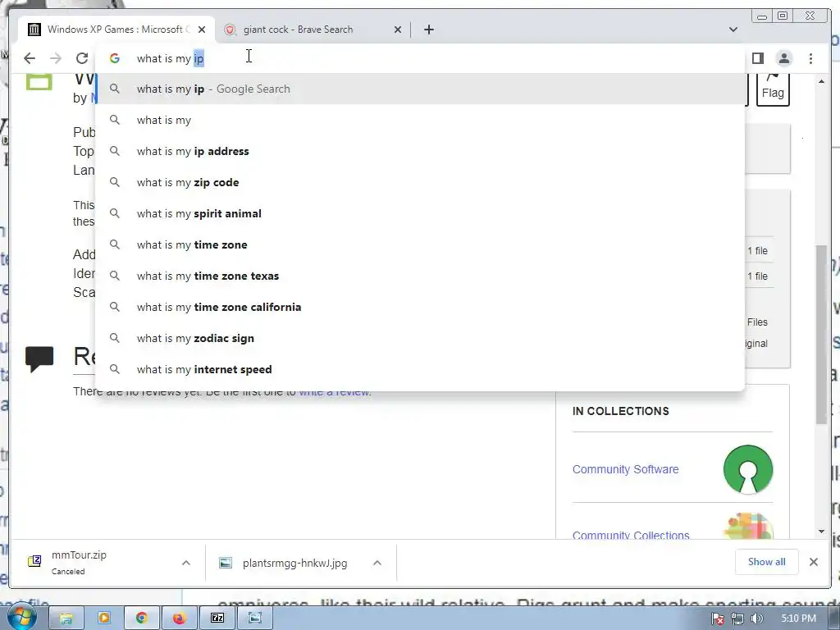This screenshot has width=840, height=630.
Task: Go back with the browser back arrow
Action: click(30, 58)
